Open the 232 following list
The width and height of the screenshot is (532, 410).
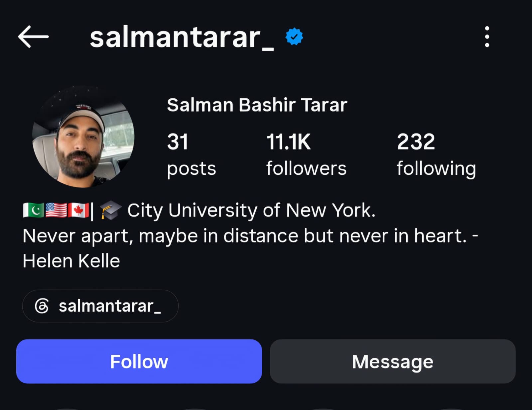[436, 155]
